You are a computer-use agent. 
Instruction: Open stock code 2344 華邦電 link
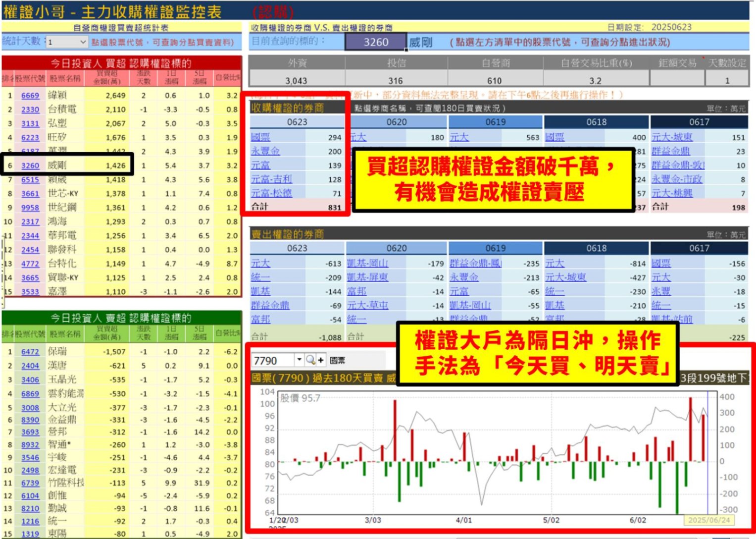[30, 236]
